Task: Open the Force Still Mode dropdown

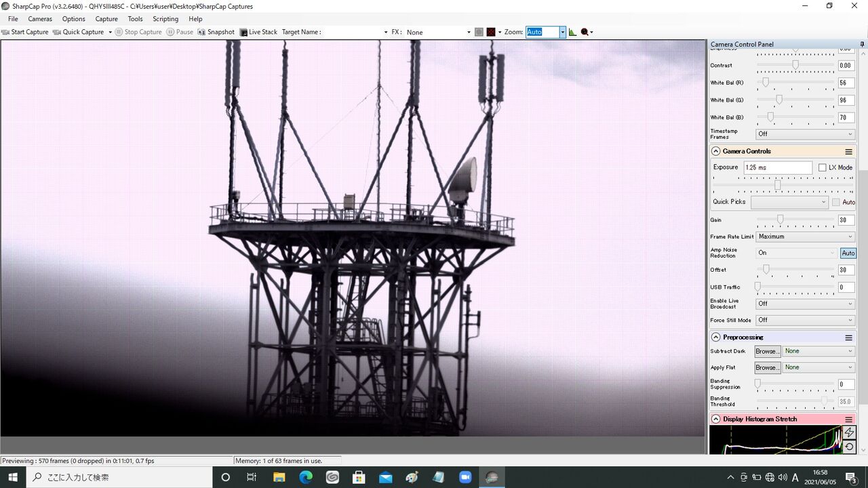Action: [x=806, y=320]
